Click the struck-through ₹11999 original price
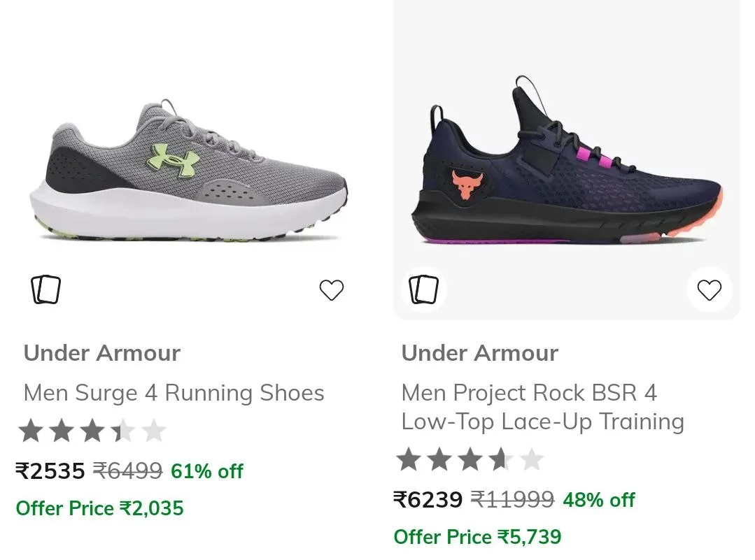This screenshot has height=560, width=755. 512,500
